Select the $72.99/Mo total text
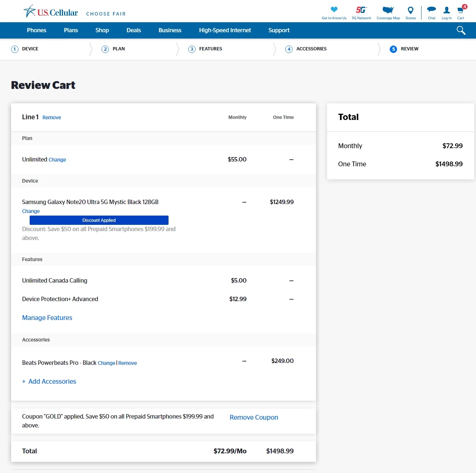 point(230,451)
